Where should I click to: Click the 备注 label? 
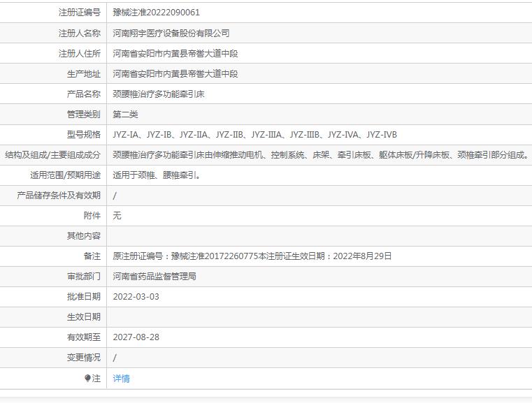coord(92,256)
